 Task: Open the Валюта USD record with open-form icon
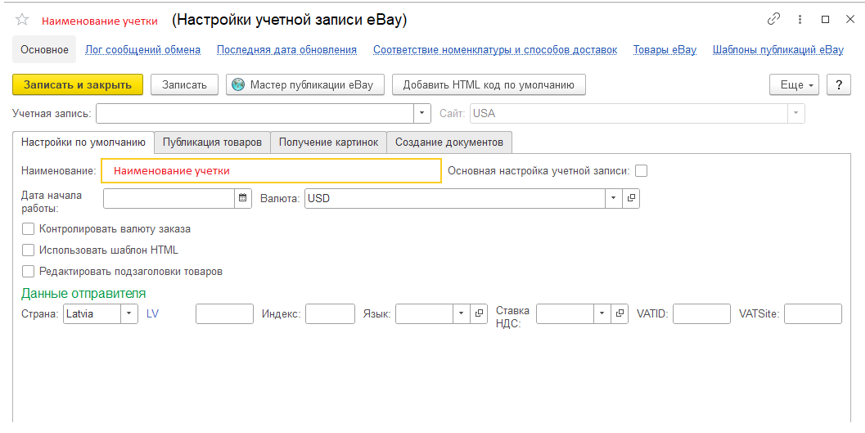pos(631,198)
